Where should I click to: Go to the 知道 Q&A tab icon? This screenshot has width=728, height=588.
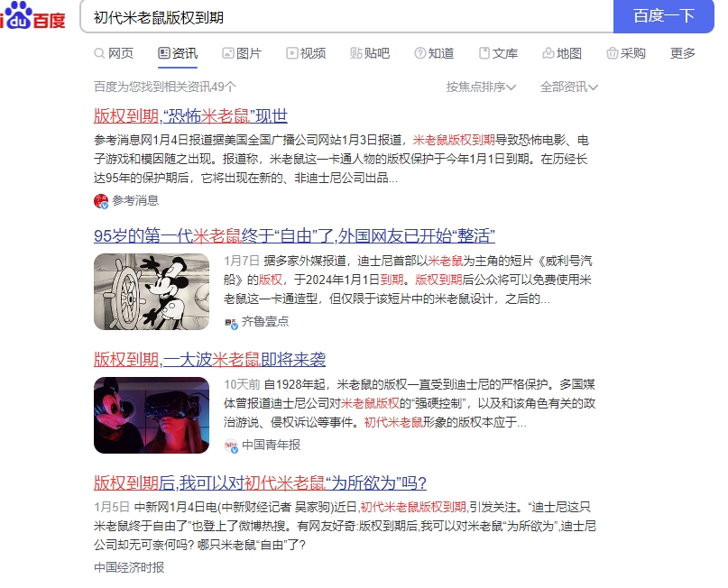pyautogui.click(x=419, y=53)
